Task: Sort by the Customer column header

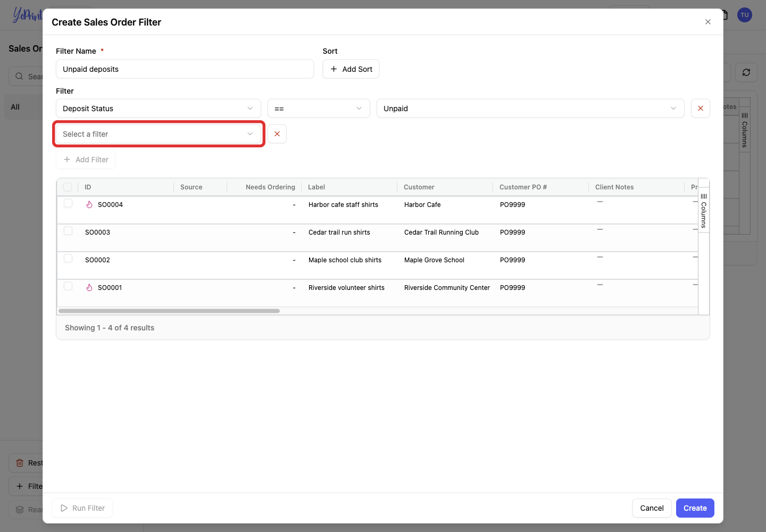Action: click(x=419, y=187)
